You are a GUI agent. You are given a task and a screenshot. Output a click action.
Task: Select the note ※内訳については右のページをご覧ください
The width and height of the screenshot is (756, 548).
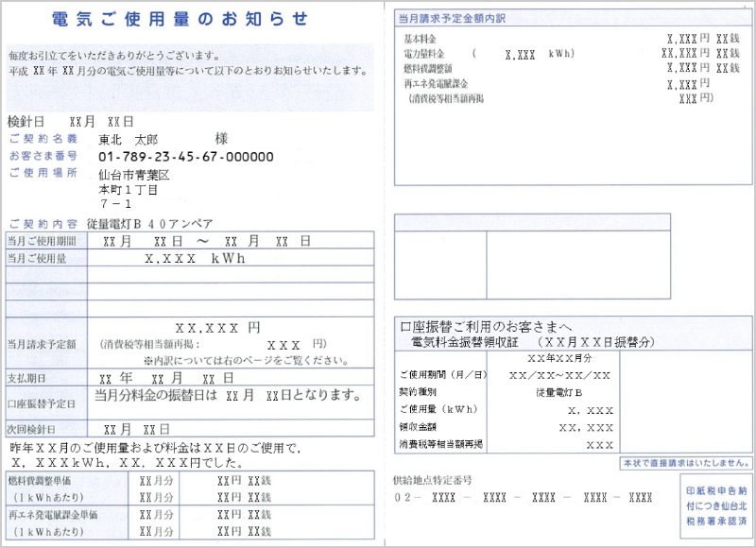(246, 361)
